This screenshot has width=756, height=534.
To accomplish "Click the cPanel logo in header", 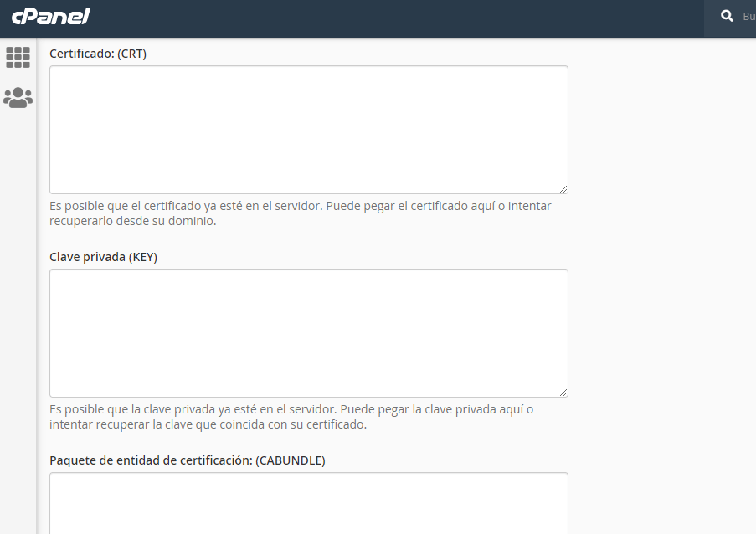I will 50,17.
